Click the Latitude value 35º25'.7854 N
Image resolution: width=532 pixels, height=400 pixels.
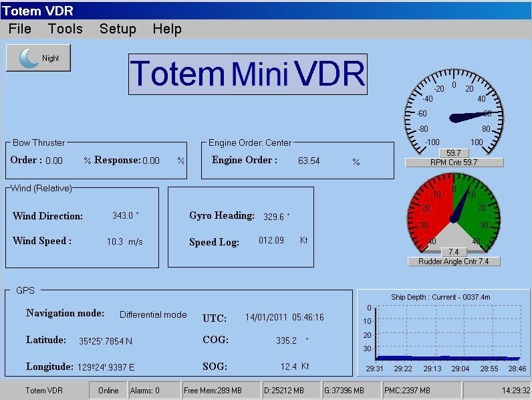click(106, 341)
